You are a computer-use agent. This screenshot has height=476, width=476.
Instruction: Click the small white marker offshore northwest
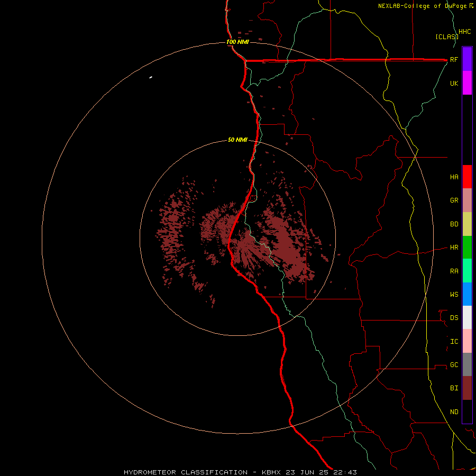point(151,77)
